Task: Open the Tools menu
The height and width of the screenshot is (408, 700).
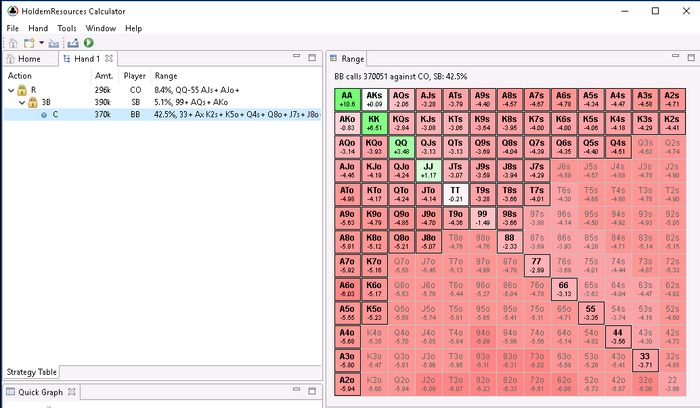Action: 67,28
